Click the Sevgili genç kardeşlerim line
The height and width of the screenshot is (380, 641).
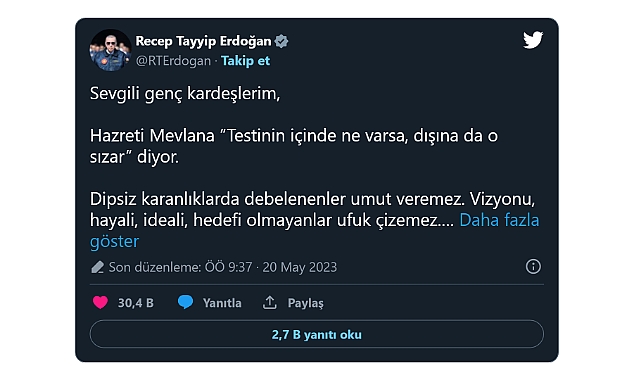click(x=185, y=94)
